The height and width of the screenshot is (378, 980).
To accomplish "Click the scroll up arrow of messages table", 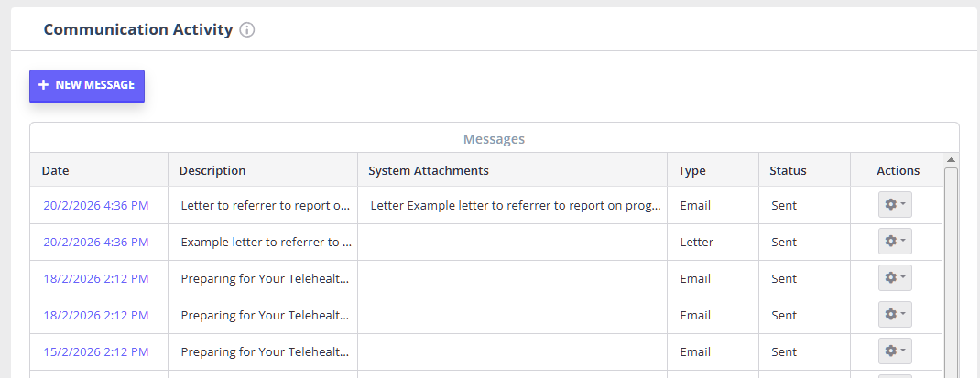I will [x=951, y=160].
